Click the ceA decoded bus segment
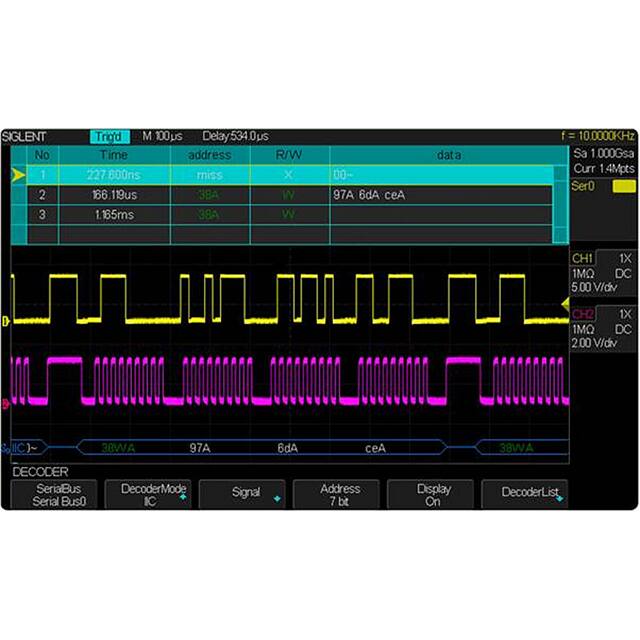The height and width of the screenshot is (640, 640). point(375,448)
